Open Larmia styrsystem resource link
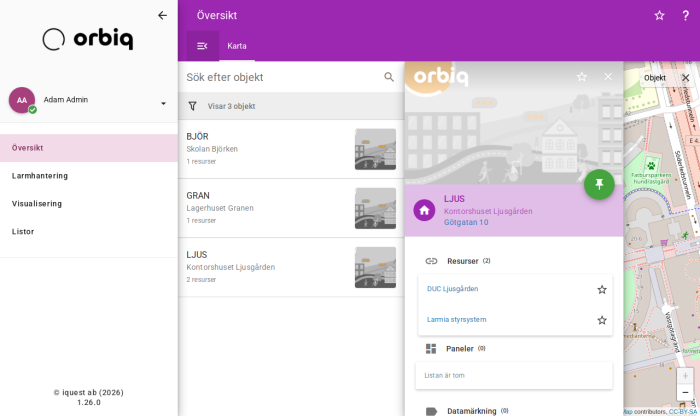 (456, 320)
